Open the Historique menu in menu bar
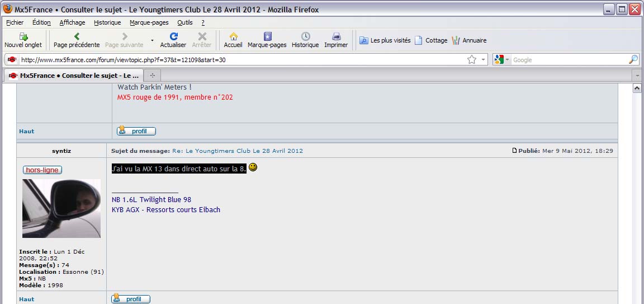The image size is (644, 304). tap(107, 22)
